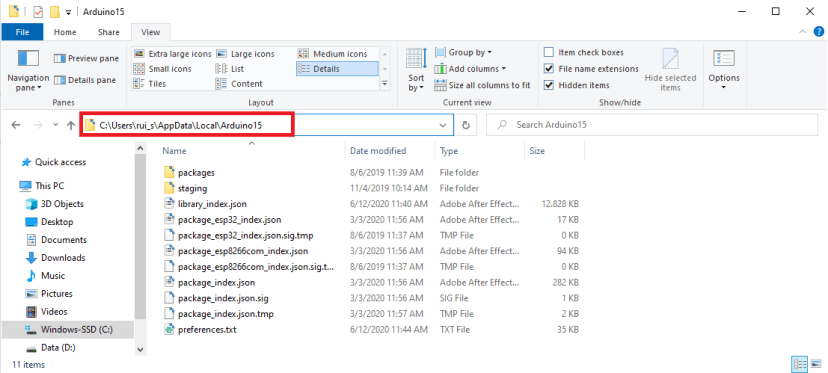This screenshot has height=373, width=828.
Task: Select Extra large icons layout
Action: (x=173, y=54)
